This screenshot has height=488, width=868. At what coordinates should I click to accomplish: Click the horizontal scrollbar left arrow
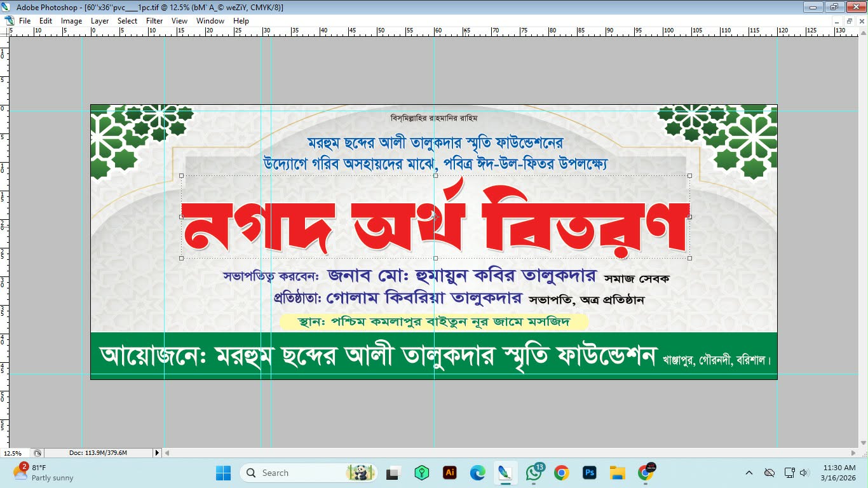tap(168, 453)
